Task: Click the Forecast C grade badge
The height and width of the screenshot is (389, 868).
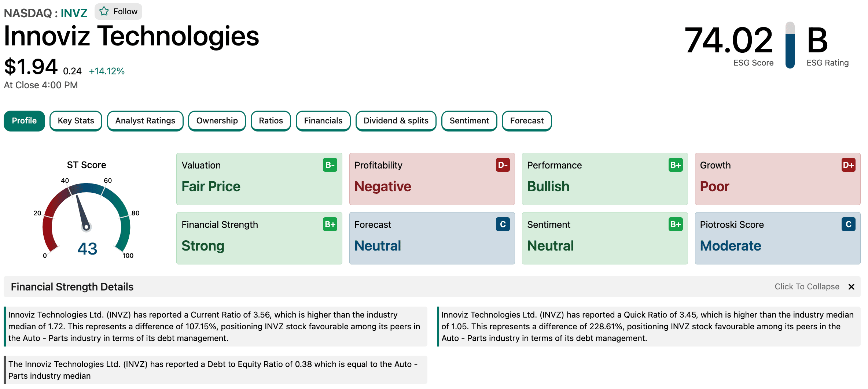Action: point(503,224)
